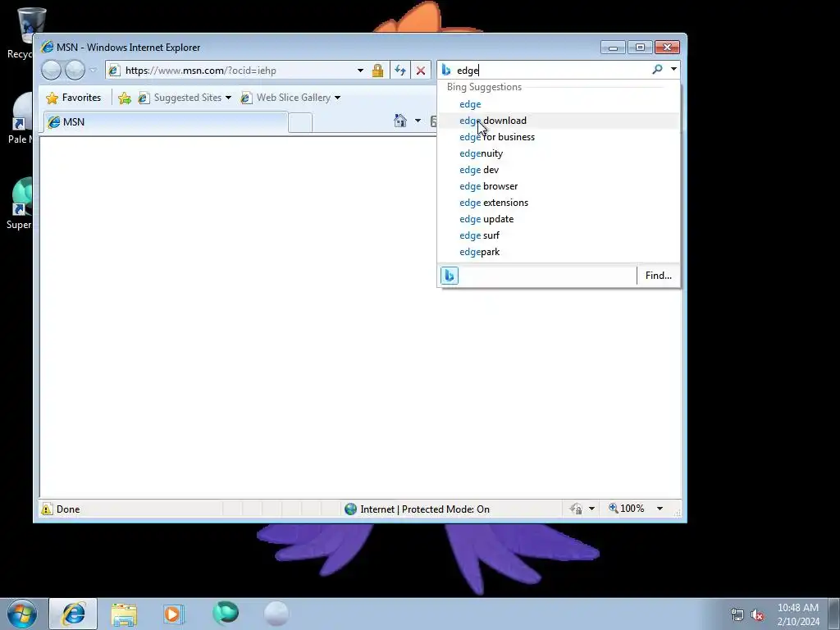Click the Find... button
The height and width of the screenshot is (630, 840).
pyautogui.click(x=659, y=276)
